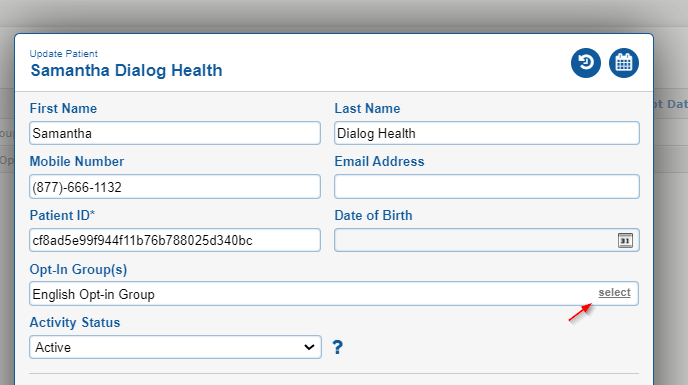Click the Date of Birth label

click(373, 215)
